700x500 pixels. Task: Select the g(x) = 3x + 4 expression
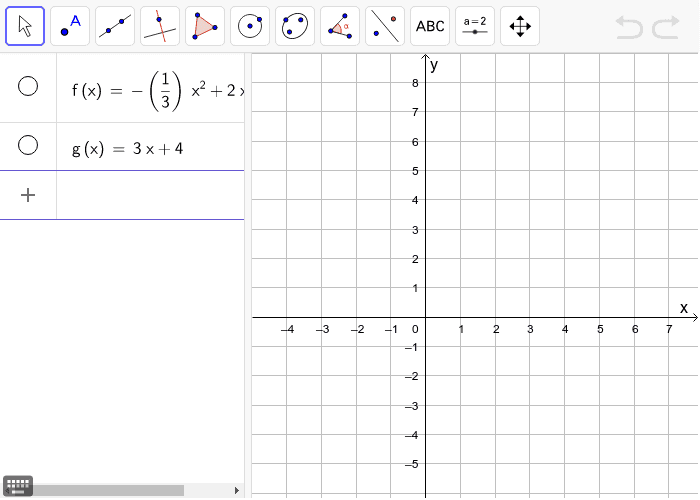tap(128, 149)
